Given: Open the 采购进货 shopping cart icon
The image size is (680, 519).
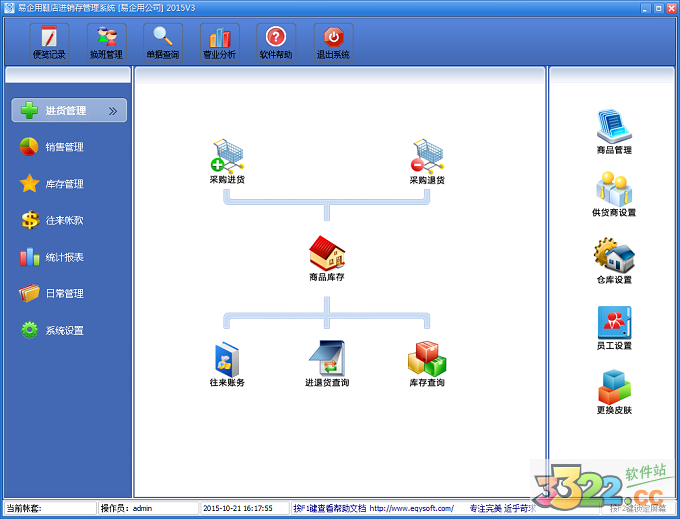Looking at the screenshot, I should (x=228, y=156).
